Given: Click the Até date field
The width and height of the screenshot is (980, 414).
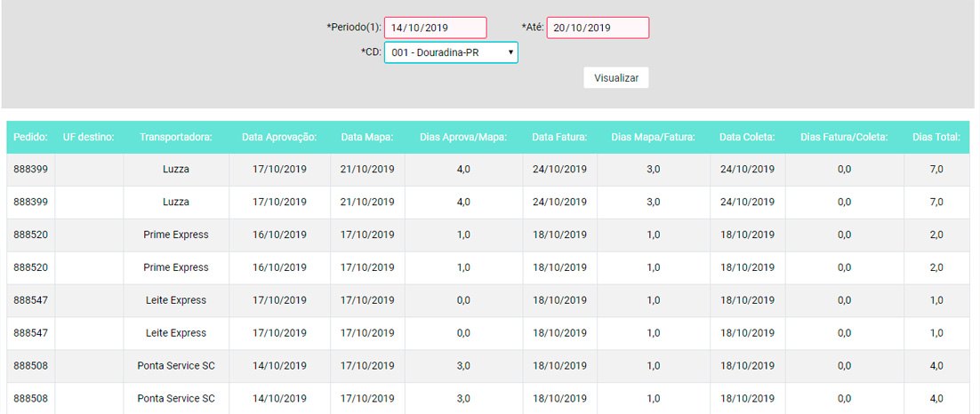Looking at the screenshot, I should click(598, 28).
